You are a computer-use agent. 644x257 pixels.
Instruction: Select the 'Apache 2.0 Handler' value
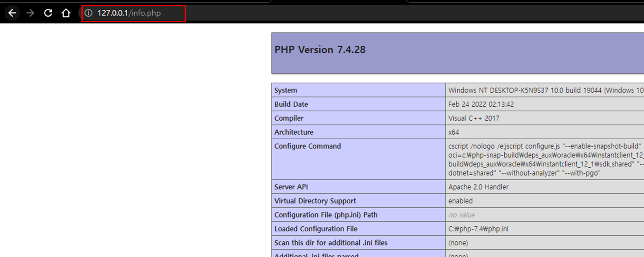tap(478, 187)
